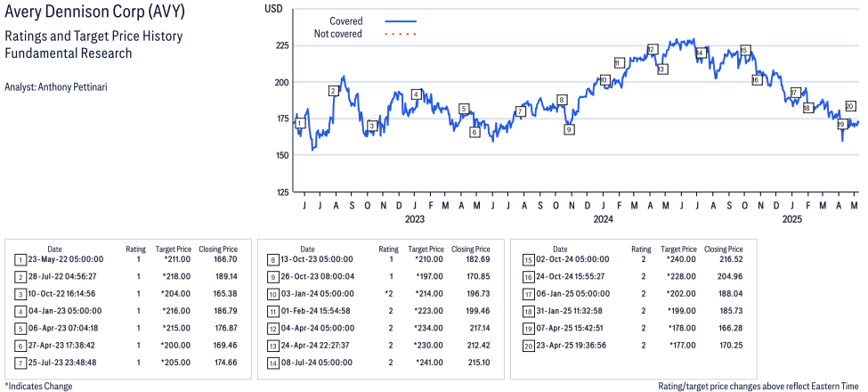Select chart marker 4 on the price chart

tap(417, 94)
